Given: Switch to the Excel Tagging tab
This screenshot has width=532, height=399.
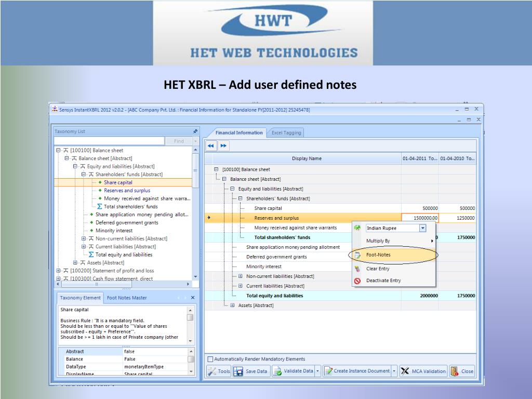Looking at the screenshot, I should (x=286, y=132).
